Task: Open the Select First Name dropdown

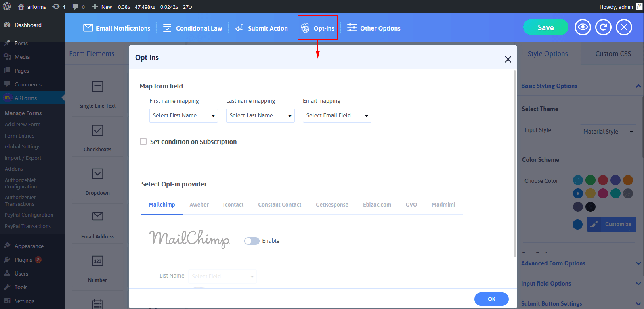Action: (183, 116)
